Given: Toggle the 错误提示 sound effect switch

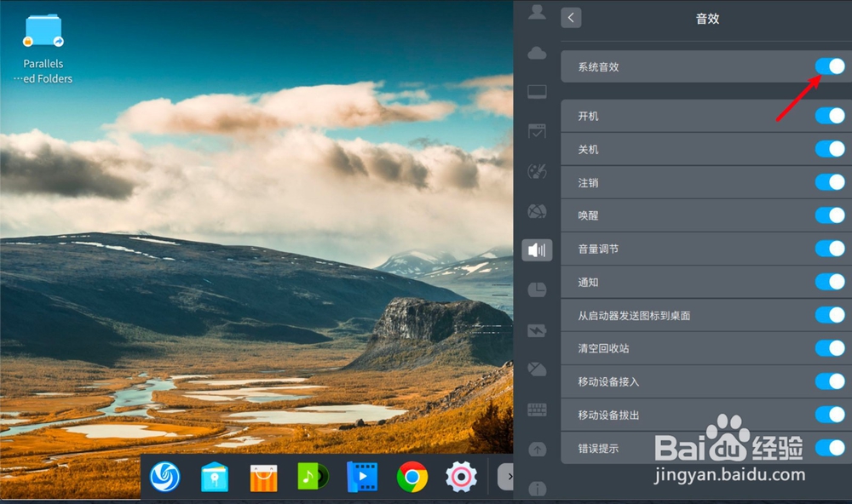Looking at the screenshot, I should tap(830, 448).
